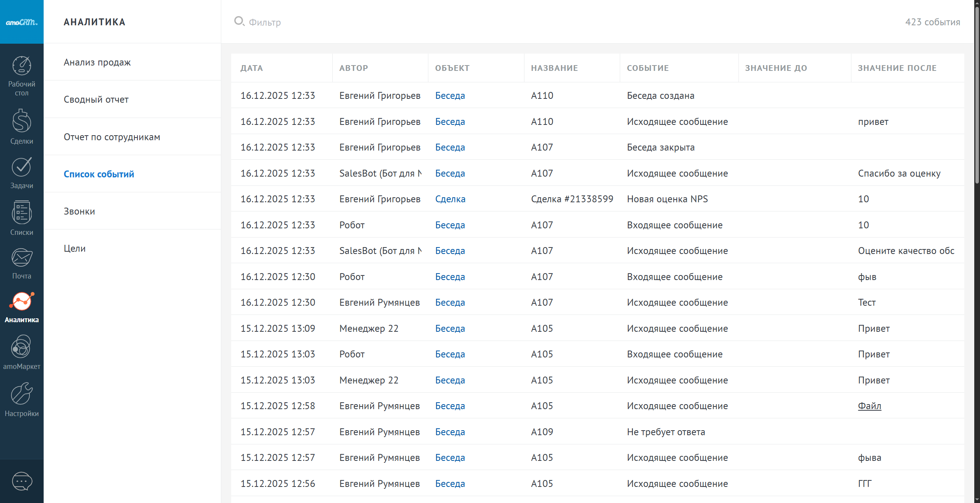Viewport: 980px width, 503px height.
Task: Open the chat bubble icon at bottom
Action: tap(22, 481)
